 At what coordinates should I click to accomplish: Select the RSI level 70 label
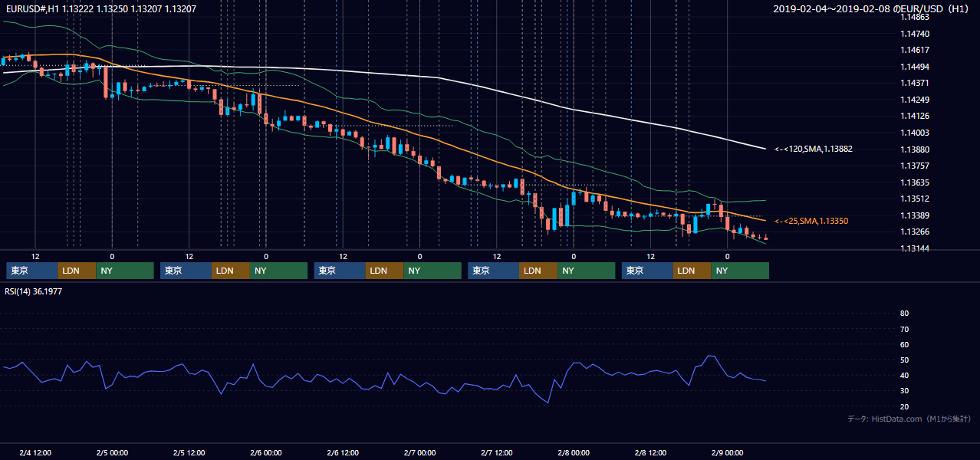pos(904,329)
